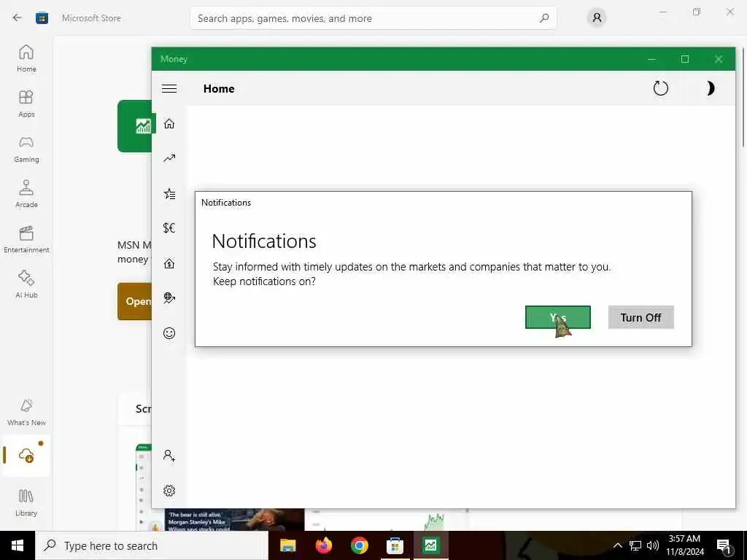Open feedback smiley icon in Money sidebar
747x560 pixels.
pyautogui.click(x=169, y=332)
